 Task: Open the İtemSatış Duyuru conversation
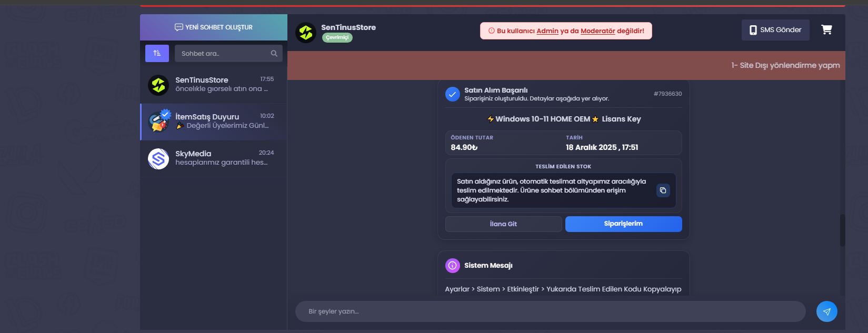click(214, 122)
